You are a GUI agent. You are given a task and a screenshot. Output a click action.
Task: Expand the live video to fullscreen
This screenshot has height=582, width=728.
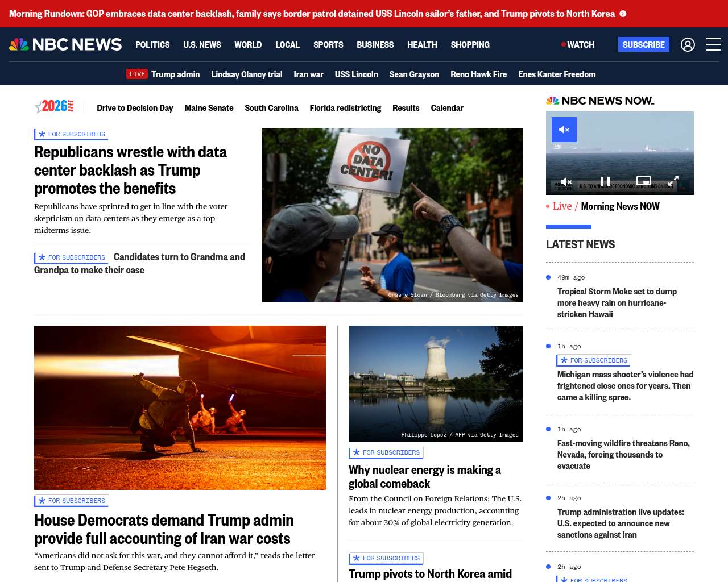(x=673, y=181)
